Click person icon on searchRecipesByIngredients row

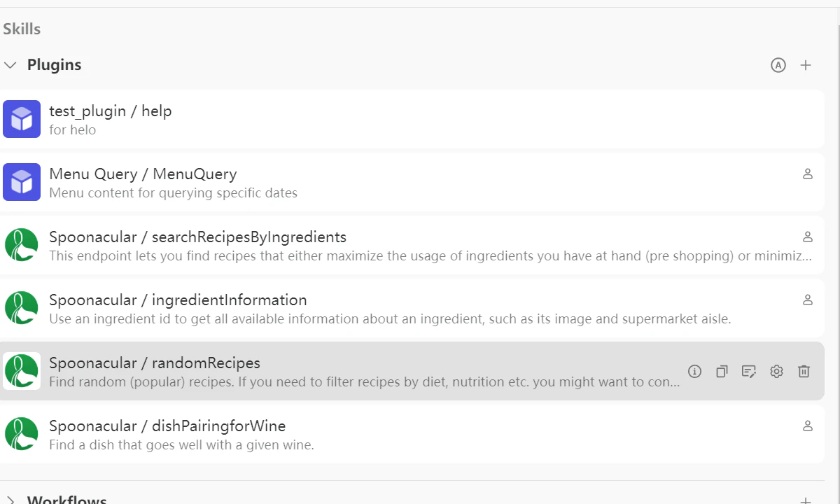pyautogui.click(x=808, y=237)
